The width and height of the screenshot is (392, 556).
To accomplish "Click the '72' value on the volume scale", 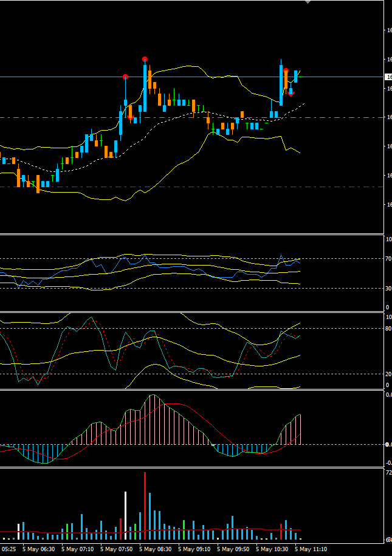I will point(388,473).
